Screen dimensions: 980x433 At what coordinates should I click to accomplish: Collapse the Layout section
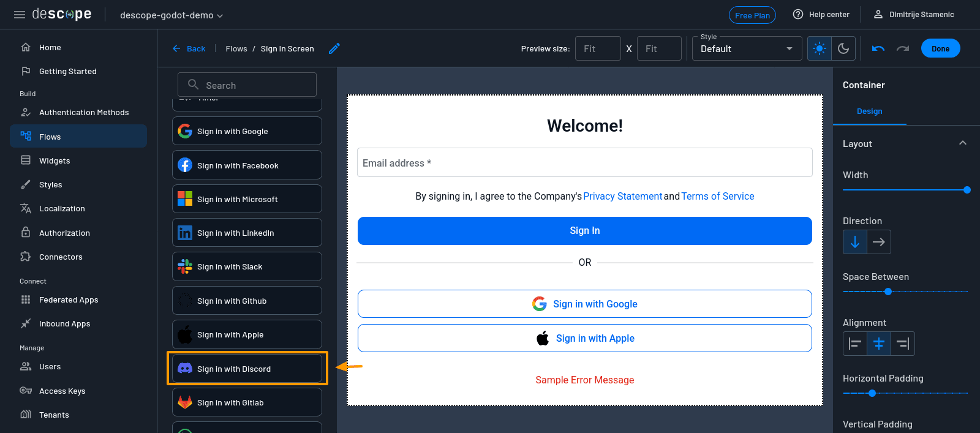point(962,143)
